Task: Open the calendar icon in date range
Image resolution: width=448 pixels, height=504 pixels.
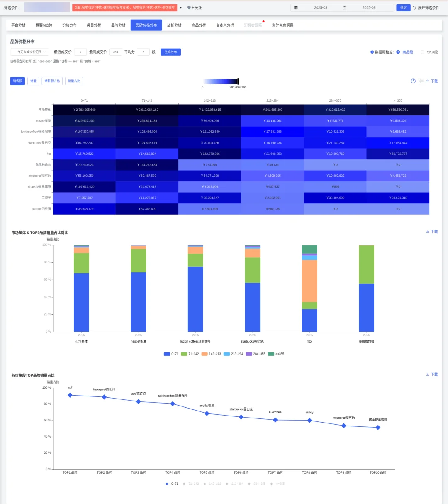Action: point(296,8)
